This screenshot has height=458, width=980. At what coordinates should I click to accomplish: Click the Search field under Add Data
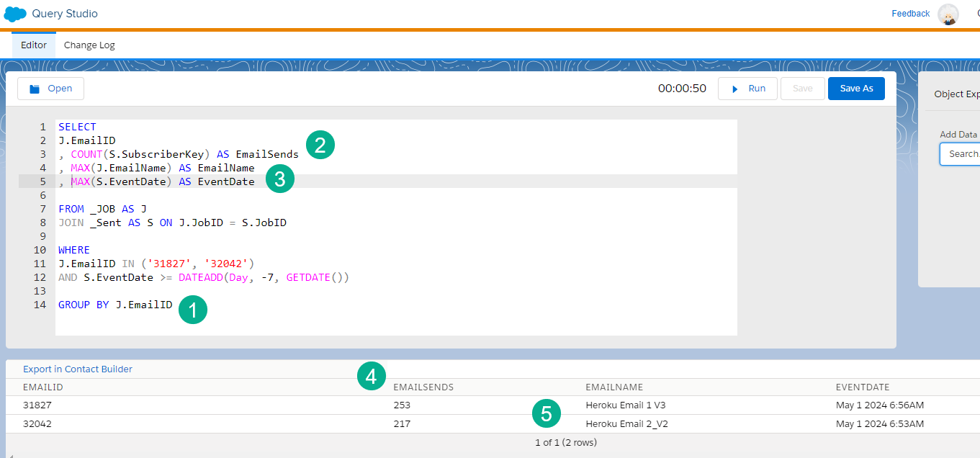[x=963, y=153]
